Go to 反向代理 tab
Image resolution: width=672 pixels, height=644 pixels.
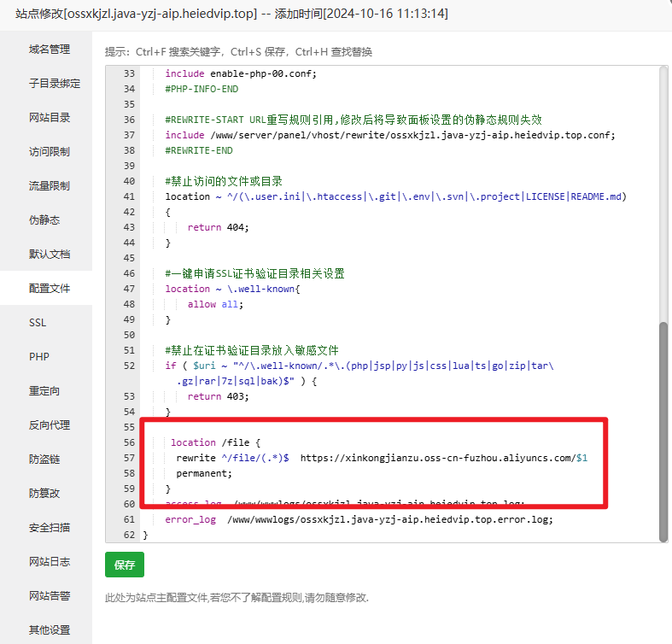(50, 424)
